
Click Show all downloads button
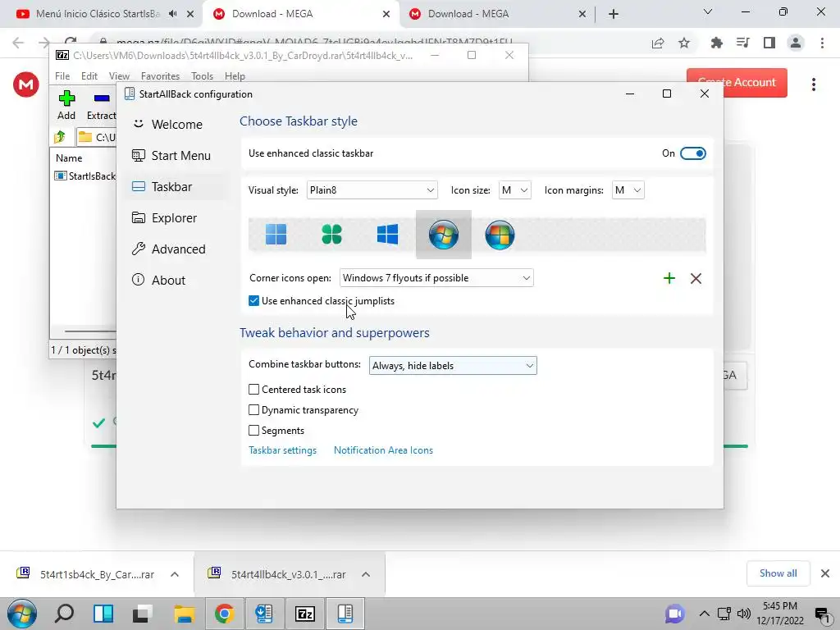tap(778, 573)
